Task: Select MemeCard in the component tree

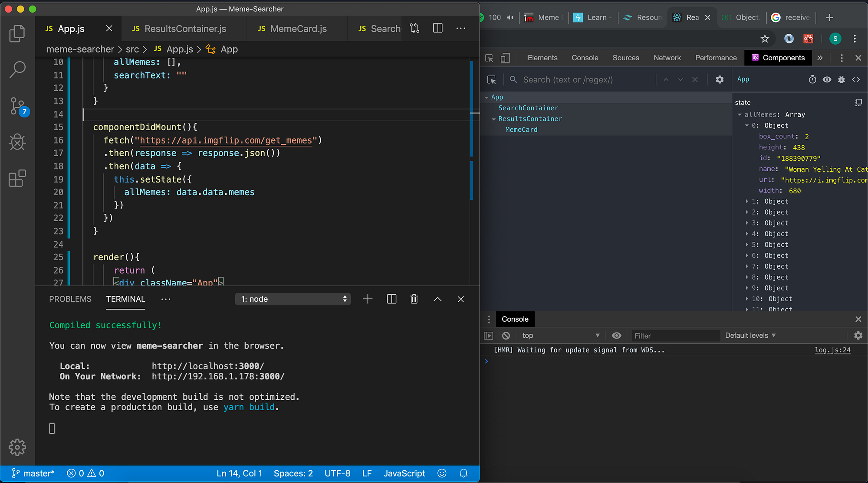Action: [x=521, y=130]
